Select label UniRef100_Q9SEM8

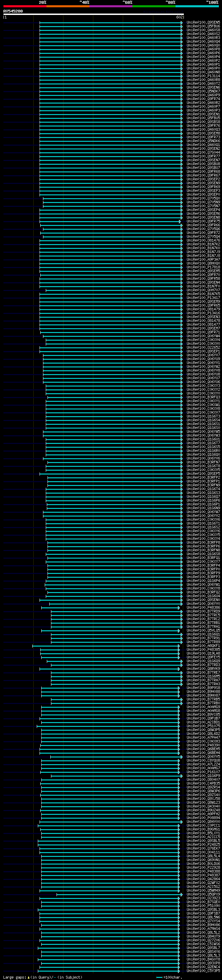[x=203, y=133]
